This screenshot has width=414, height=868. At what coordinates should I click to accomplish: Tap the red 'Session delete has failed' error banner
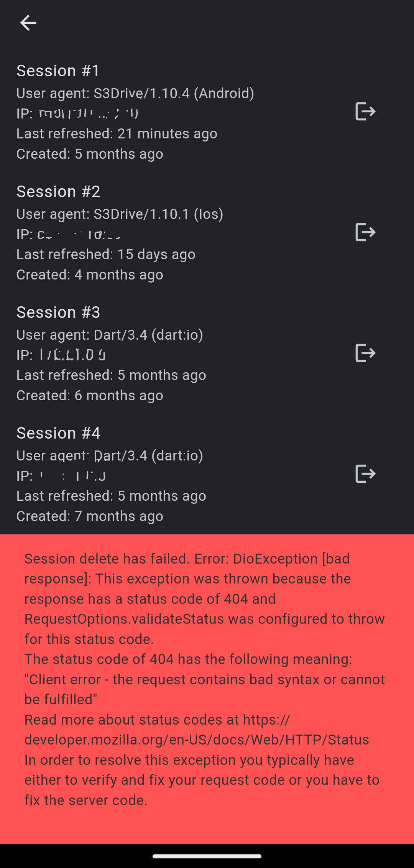click(207, 689)
